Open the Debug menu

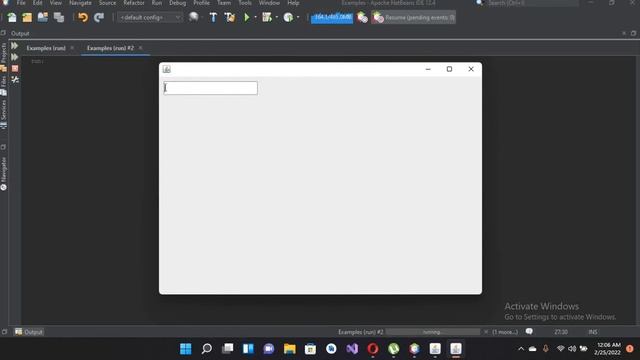[178, 3]
